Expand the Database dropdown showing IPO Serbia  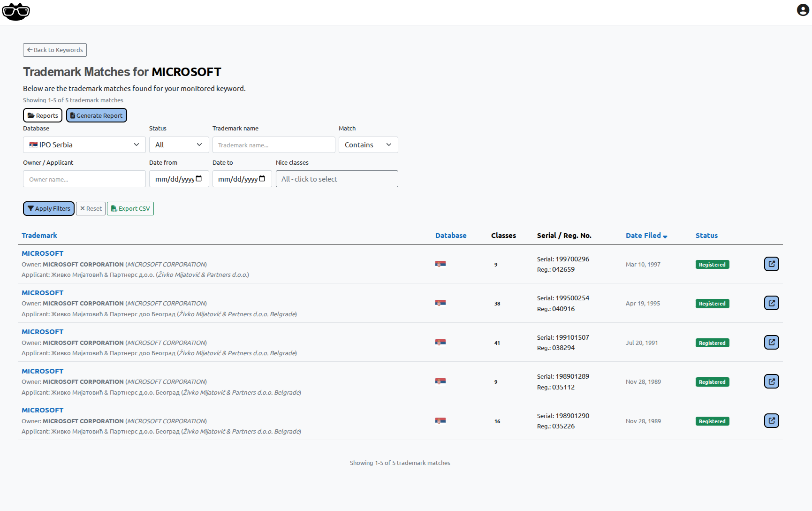84,145
